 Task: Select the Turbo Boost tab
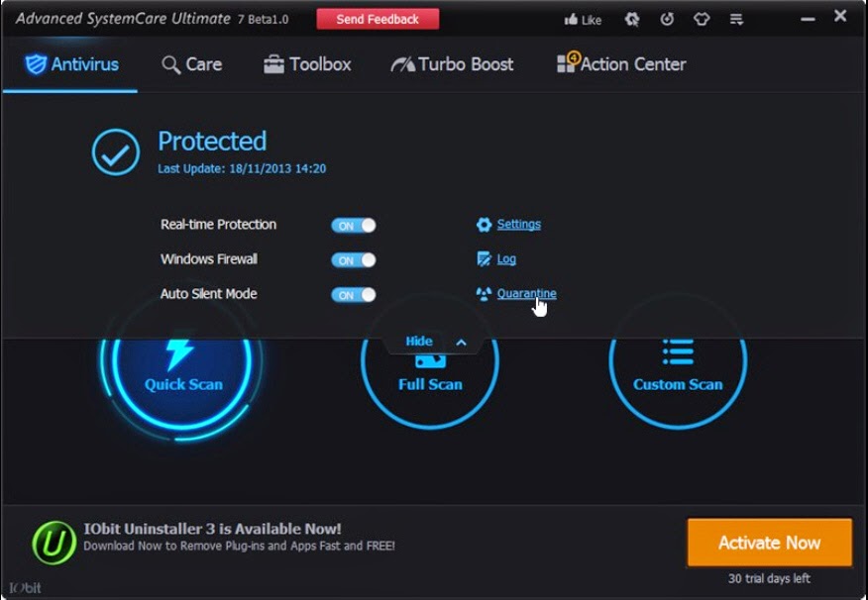pyautogui.click(x=452, y=64)
